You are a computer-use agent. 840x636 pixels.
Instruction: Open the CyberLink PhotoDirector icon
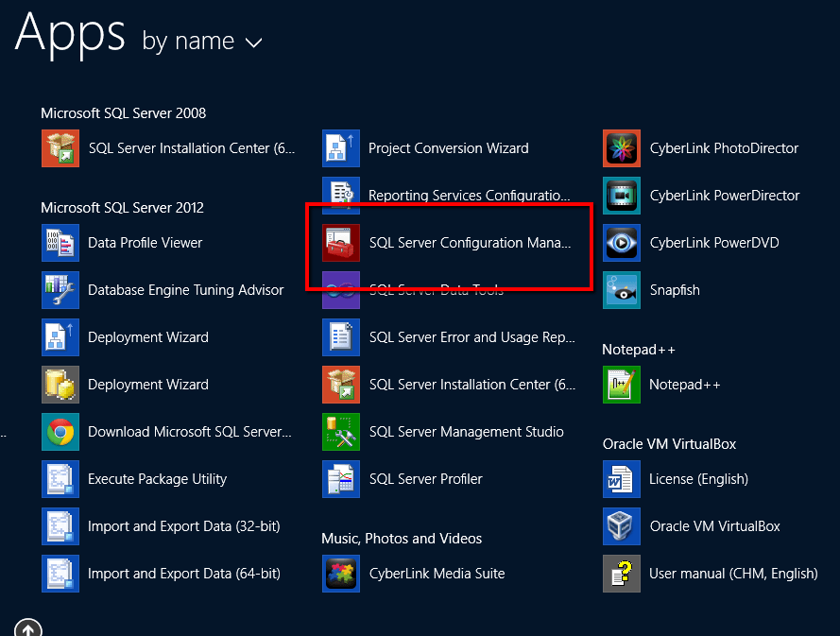click(622, 148)
